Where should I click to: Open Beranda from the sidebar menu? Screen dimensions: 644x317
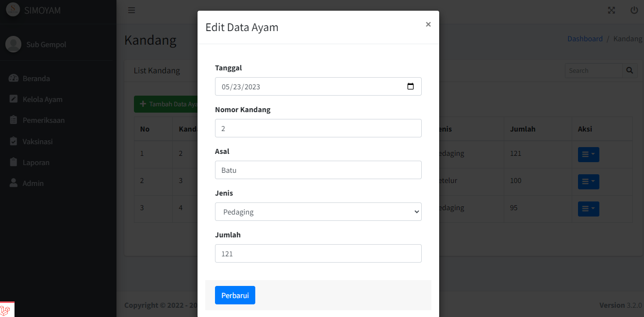36,78
